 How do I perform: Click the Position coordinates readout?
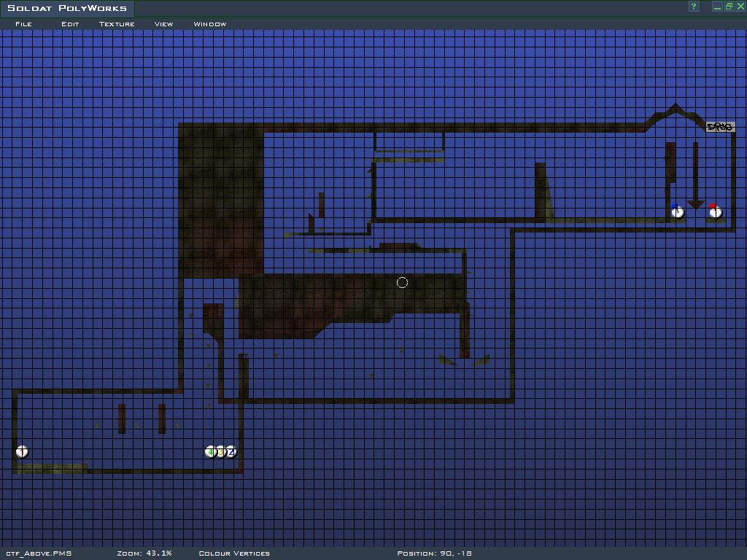(x=434, y=553)
